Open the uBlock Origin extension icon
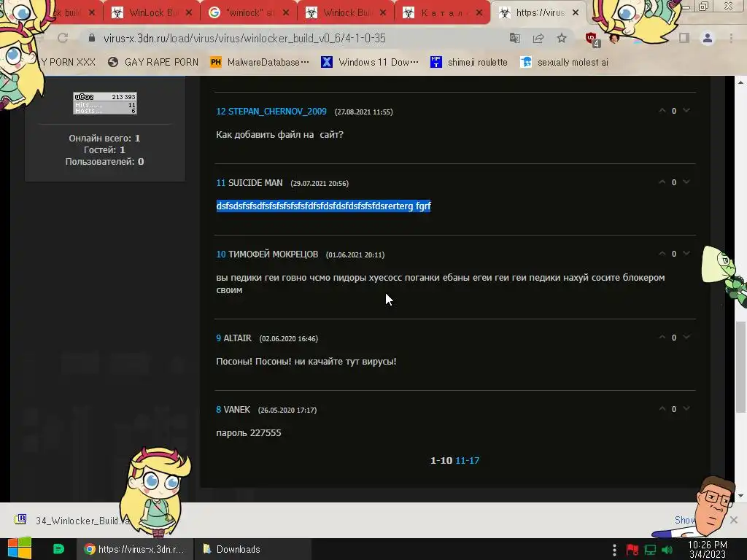Screen dimensions: 747x560 pyautogui.click(x=592, y=39)
